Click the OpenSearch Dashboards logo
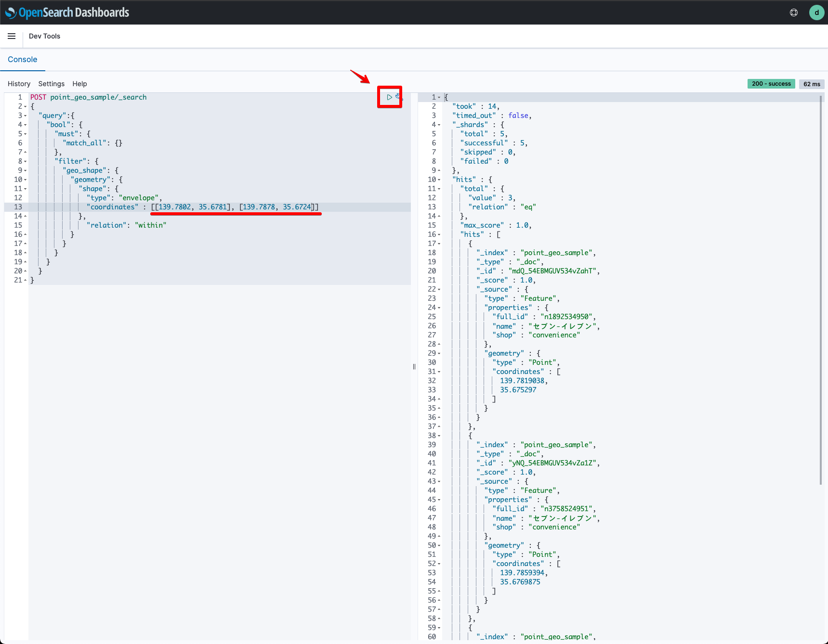This screenshot has height=644, width=828. 67,12
